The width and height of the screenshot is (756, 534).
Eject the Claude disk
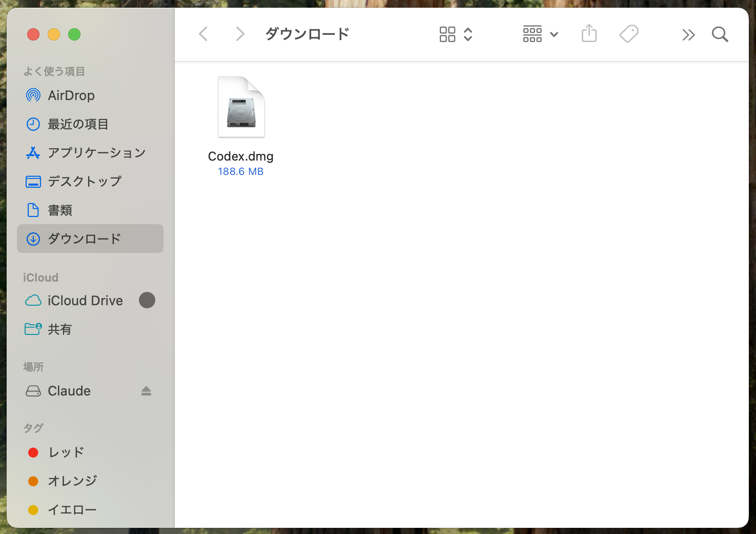click(x=146, y=391)
